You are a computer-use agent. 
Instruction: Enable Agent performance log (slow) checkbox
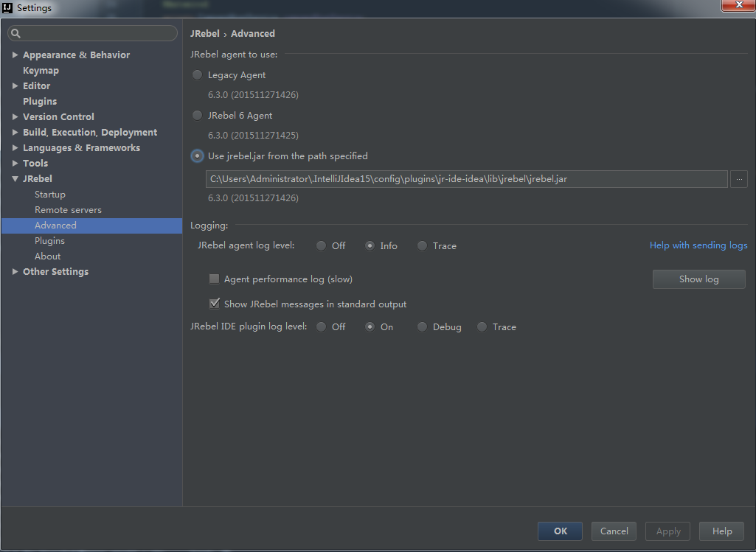[x=214, y=279]
